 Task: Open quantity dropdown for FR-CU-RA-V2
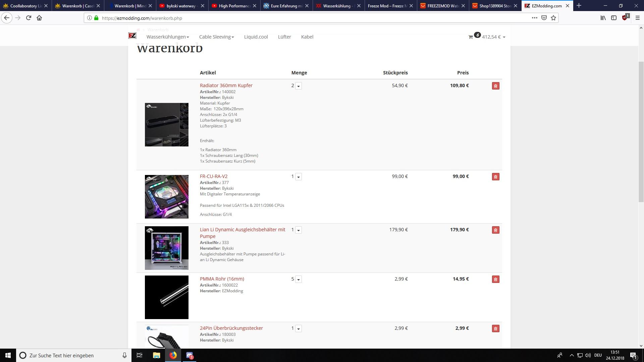point(298,177)
